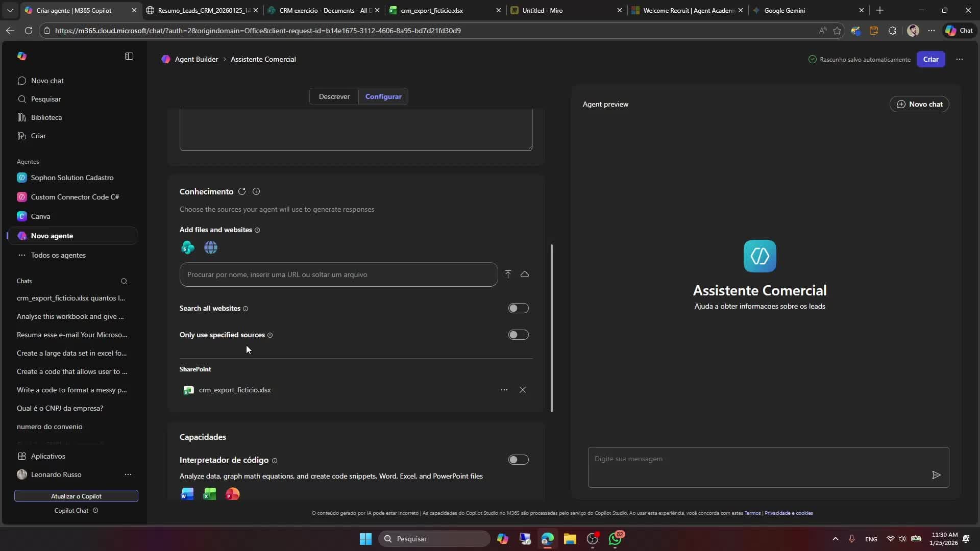Enable the Only use specified sources toggle
This screenshot has height=551, width=980.
(x=518, y=335)
